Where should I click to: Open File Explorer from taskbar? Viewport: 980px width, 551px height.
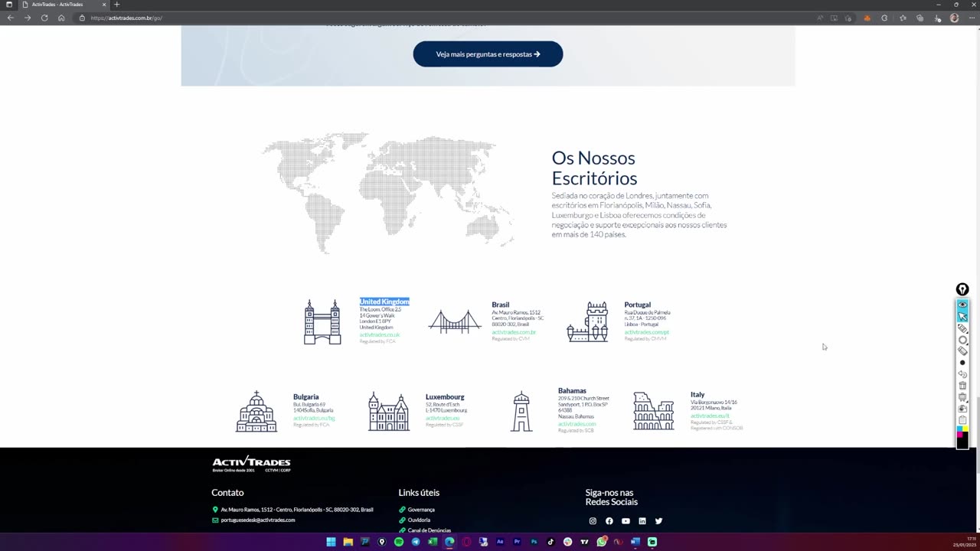(x=348, y=542)
